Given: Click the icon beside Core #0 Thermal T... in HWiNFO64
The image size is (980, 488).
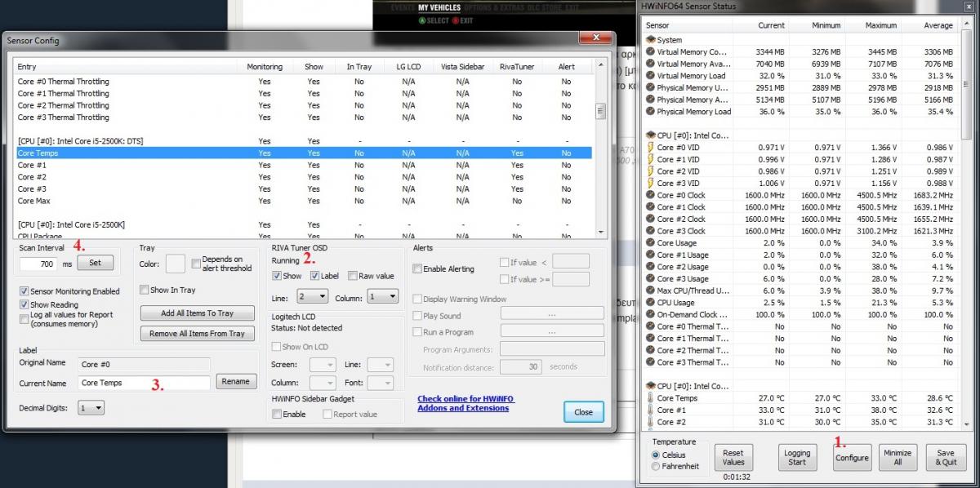Looking at the screenshot, I should click(650, 326).
